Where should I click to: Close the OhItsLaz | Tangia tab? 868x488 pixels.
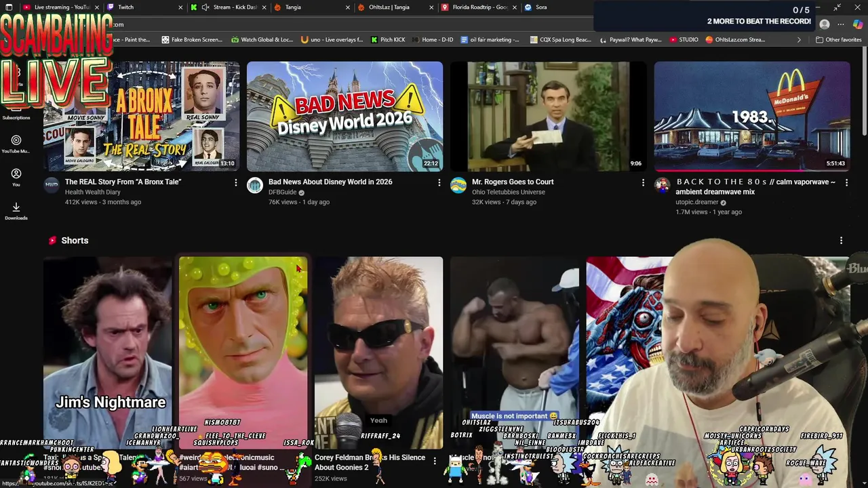(431, 7)
